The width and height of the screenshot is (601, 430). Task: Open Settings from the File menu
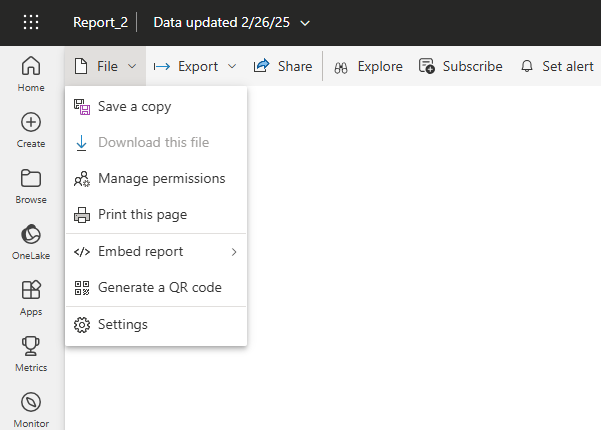pyautogui.click(x=122, y=325)
